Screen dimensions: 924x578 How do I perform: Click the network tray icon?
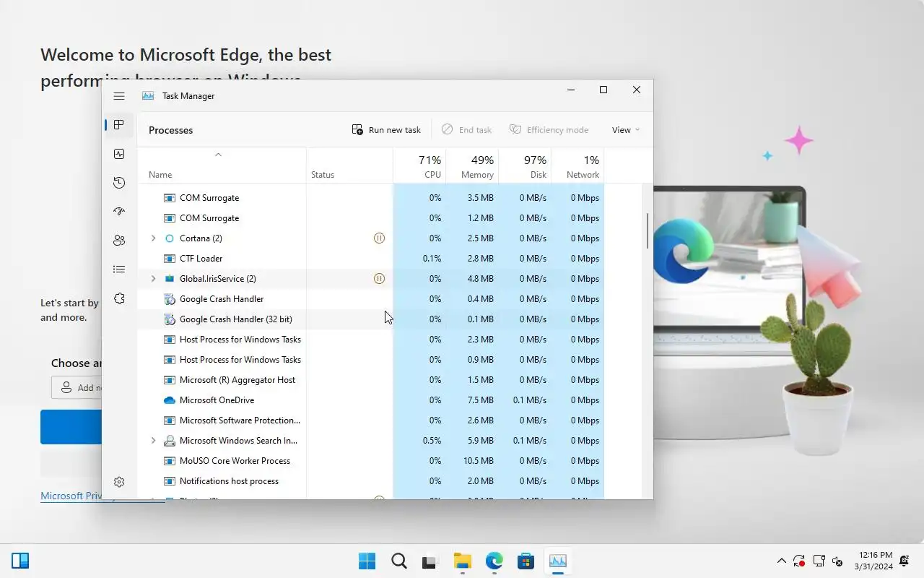[819, 561]
